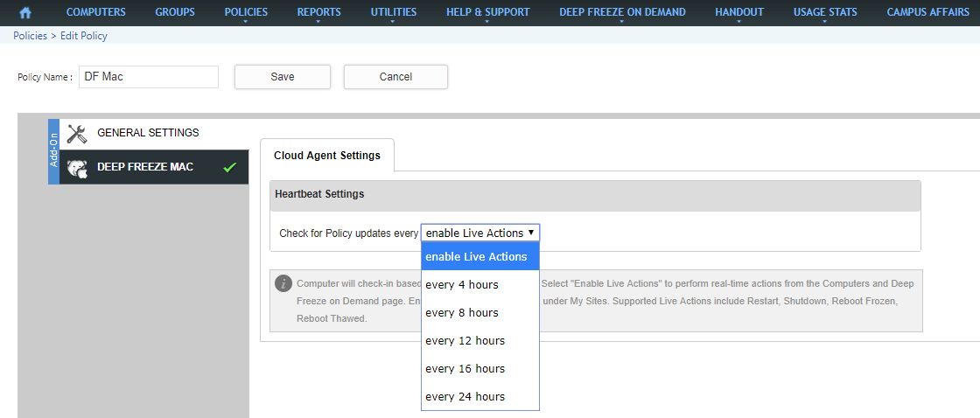Open the Policy updates interval dropdown
The image size is (980, 418).
pos(480,233)
